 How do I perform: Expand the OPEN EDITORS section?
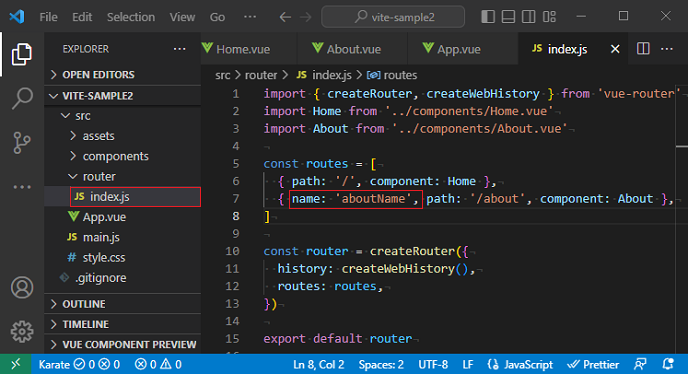pos(123,75)
